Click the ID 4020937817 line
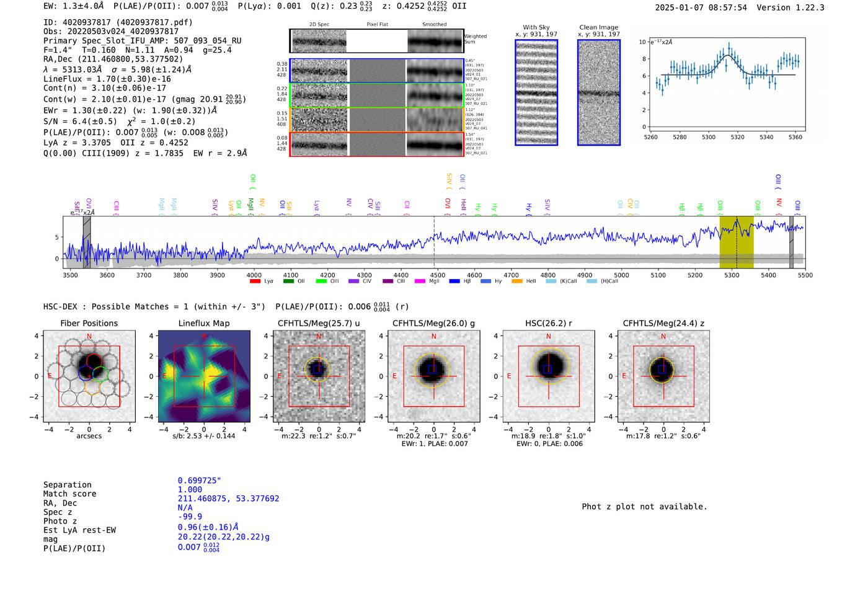 pos(118,22)
